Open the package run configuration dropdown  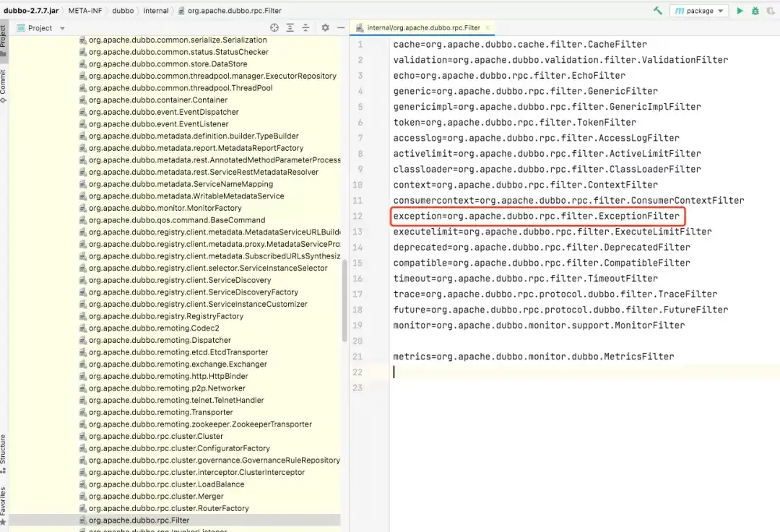click(699, 10)
